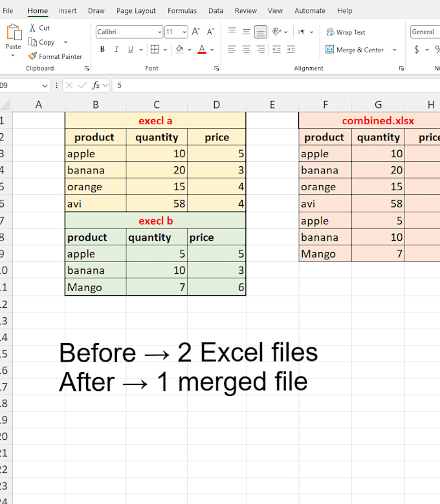Switch to the Formulas tab
The image size is (440, 504).
tap(182, 10)
